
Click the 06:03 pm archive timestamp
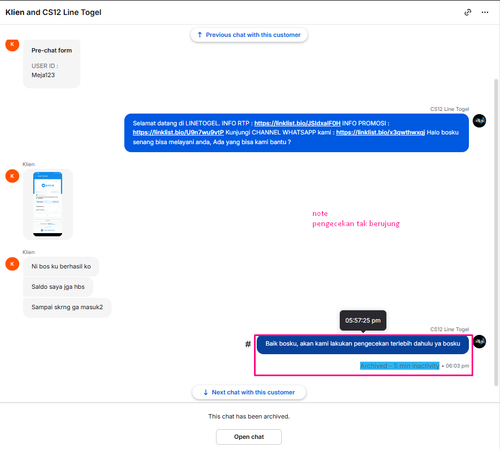(x=457, y=366)
